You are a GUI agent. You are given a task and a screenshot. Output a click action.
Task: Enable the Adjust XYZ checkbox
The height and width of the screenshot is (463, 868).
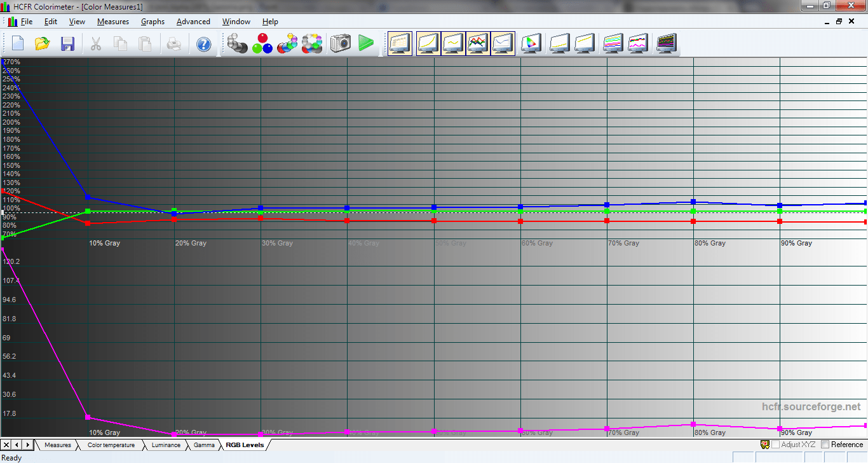(776, 445)
